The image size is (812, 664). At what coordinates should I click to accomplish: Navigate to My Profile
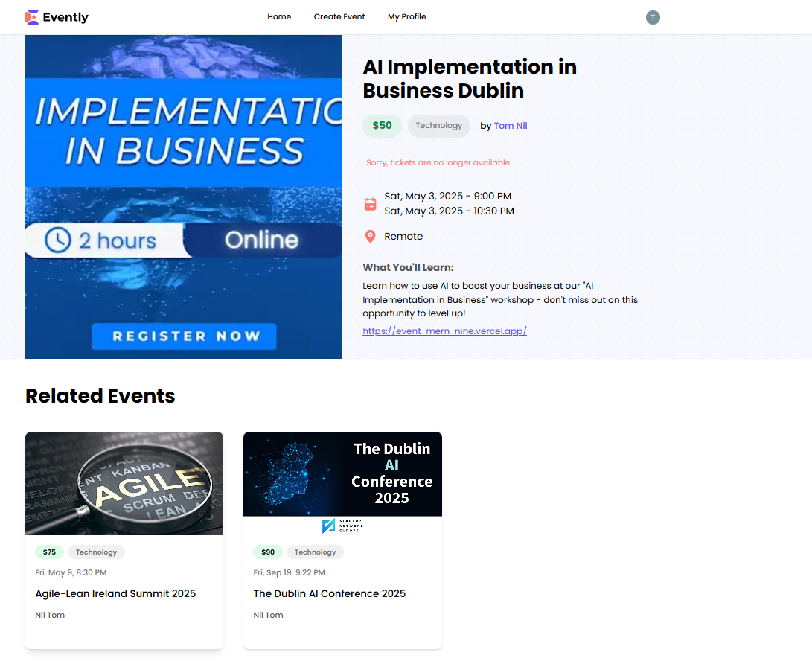[406, 17]
